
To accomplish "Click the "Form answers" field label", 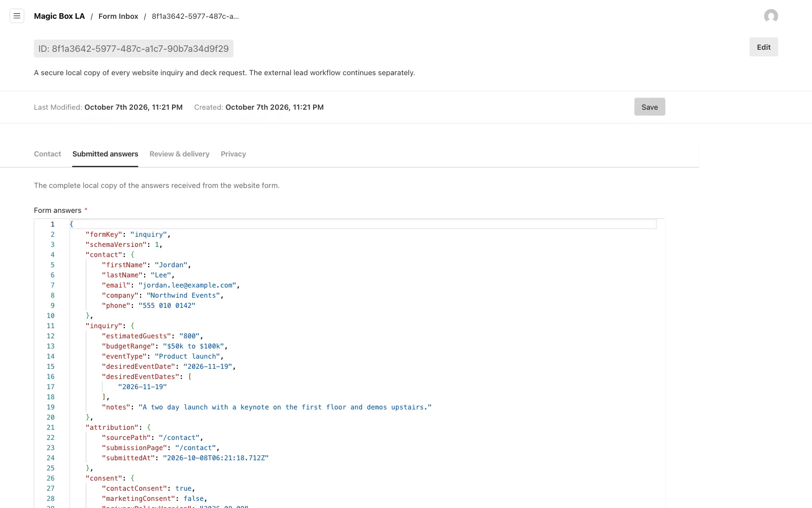I will [57, 210].
